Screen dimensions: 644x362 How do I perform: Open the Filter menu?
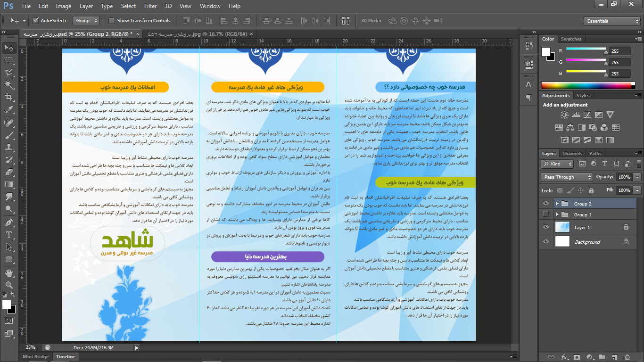coord(150,6)
